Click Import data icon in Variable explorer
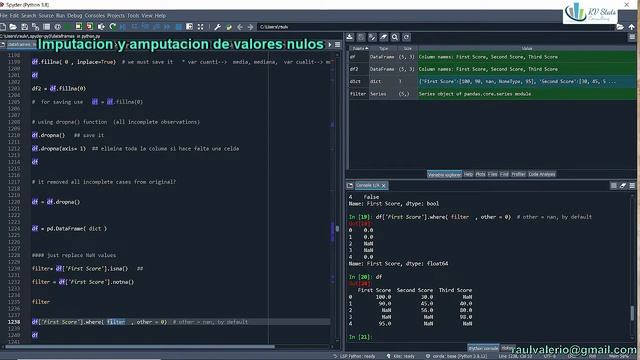640x360 pixels. [x=350, y=37]
